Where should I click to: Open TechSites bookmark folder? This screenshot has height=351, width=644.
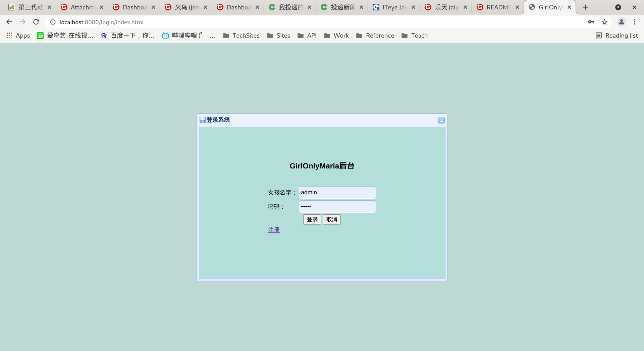pos(241,36)
